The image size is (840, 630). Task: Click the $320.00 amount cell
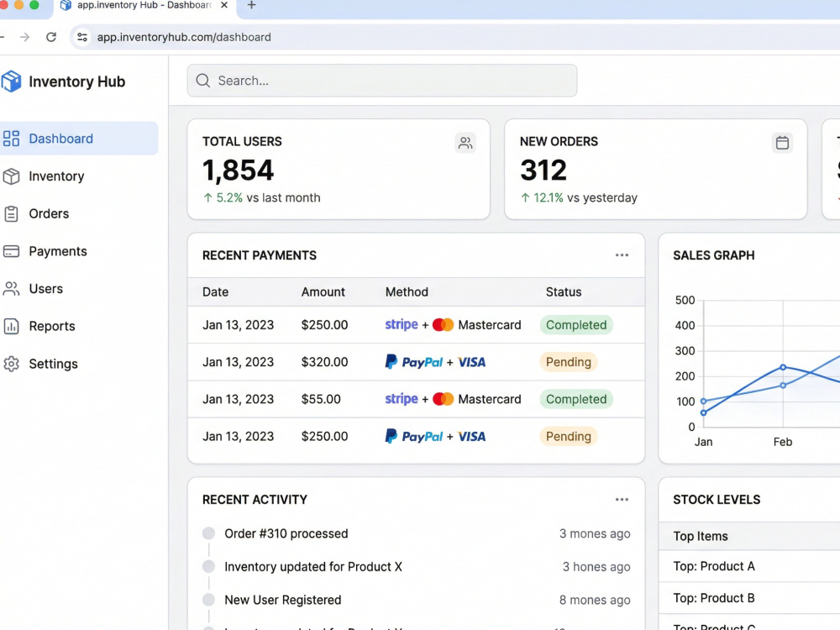tap(324, 362)
